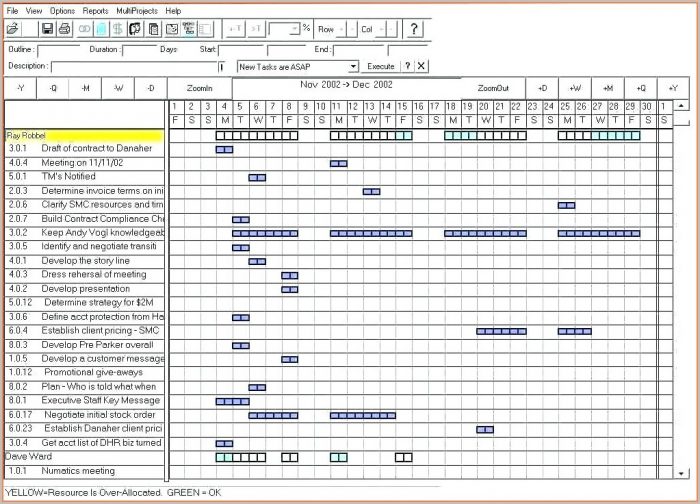The image size is (700, 504).
Task: Move forward one week with +W
Action: [575, 88]
